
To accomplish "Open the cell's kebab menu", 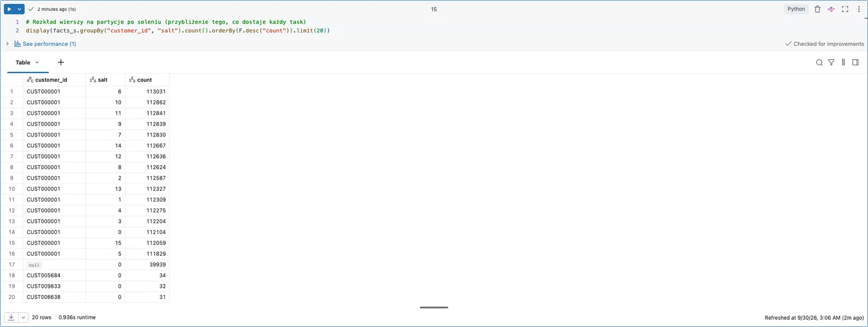I will [859, 9].
